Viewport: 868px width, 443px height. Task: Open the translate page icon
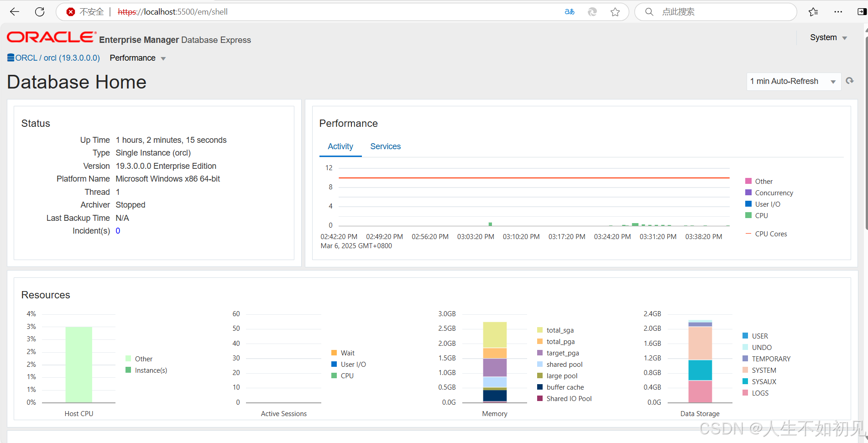tap(570, 12)
